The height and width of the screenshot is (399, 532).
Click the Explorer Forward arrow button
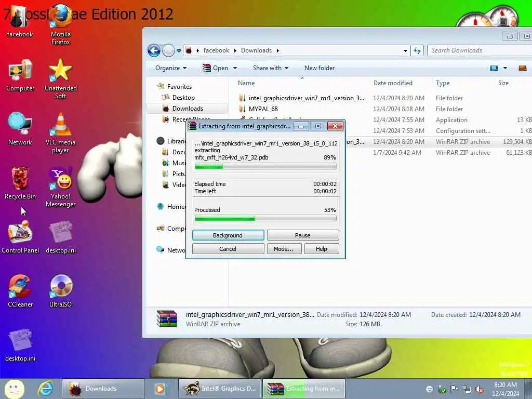[x=168, y=50]
